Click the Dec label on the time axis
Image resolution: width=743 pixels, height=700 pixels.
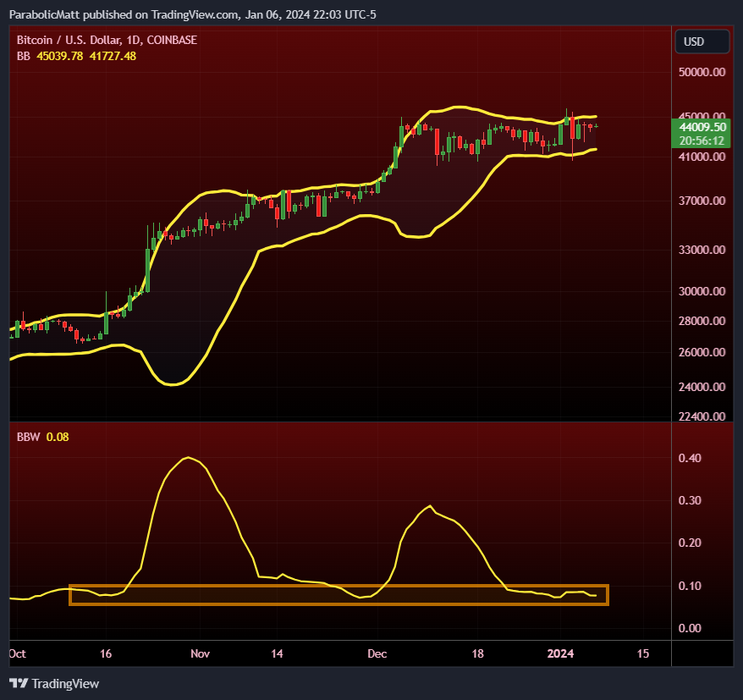[377, 653]
